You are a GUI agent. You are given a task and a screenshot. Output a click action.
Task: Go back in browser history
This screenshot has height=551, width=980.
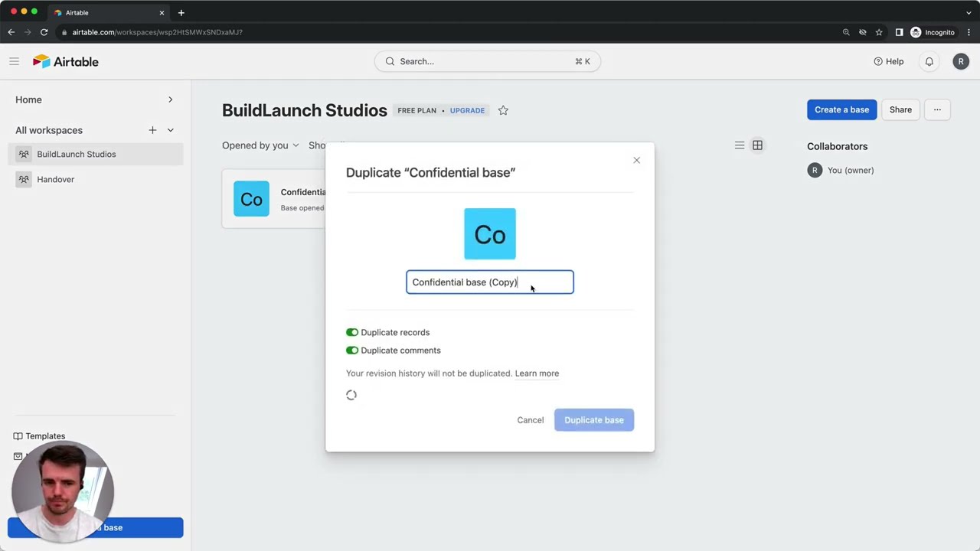pyautogui.click(x=11, y=32)
